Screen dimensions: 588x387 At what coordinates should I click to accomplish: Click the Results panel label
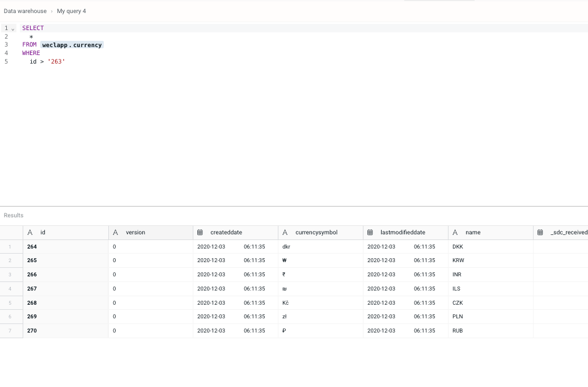point(14,216)
